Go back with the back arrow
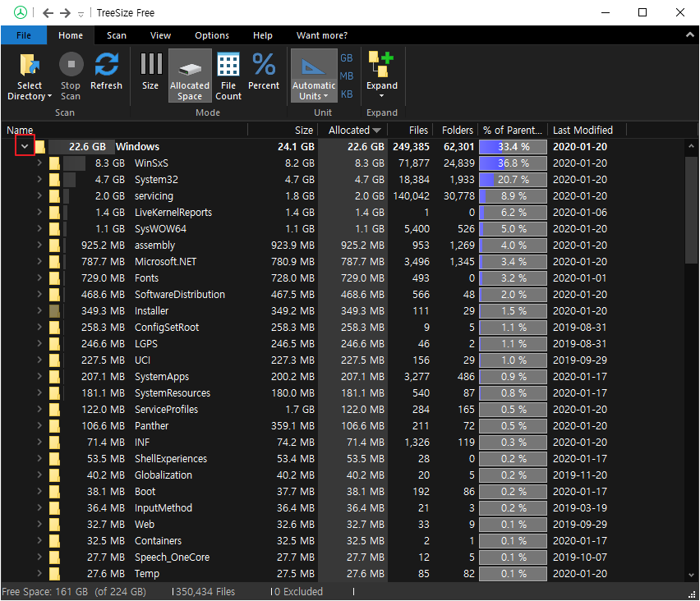700x601 pixels. point(48,13)
